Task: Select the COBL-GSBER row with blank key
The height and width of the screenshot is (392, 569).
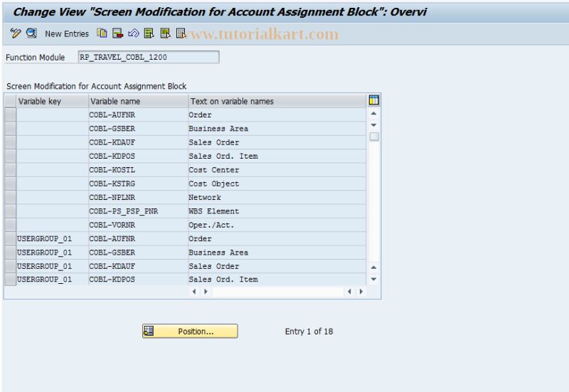Action: click(x=11, y=129)
